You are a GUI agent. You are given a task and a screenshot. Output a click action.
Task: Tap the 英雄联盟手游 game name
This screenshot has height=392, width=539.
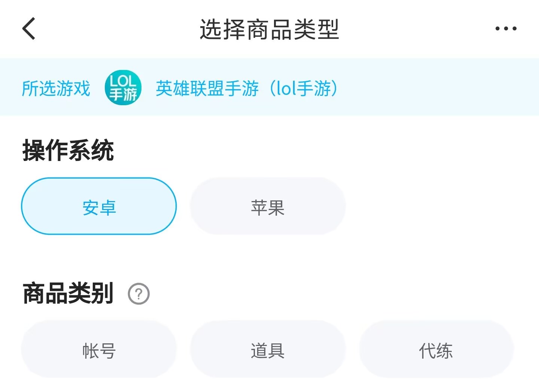[207, 88]
